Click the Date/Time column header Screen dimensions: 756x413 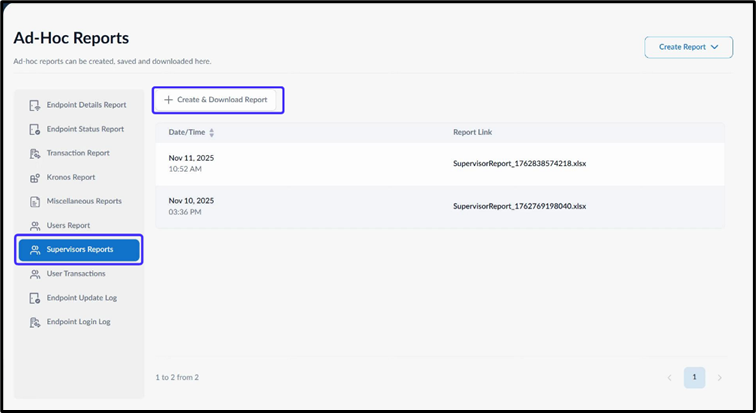[x=187, y=133]
